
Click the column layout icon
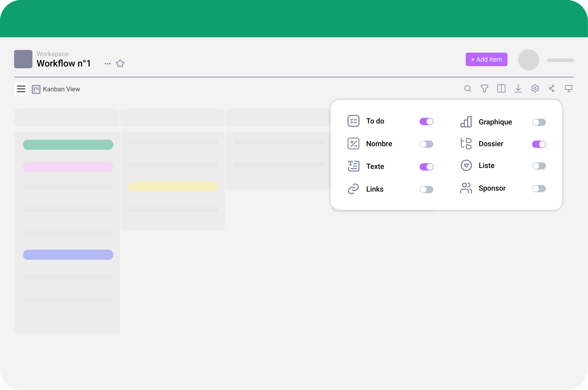tap(501, 89)
